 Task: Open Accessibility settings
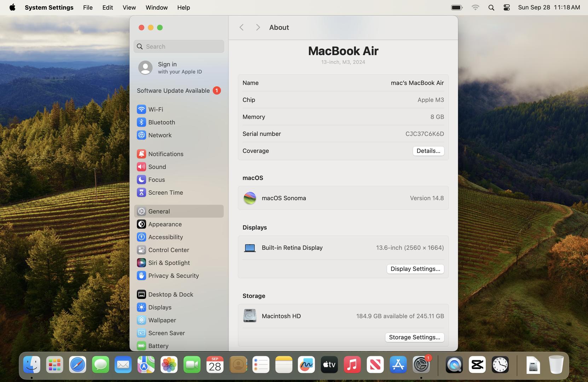coord(179,237)
